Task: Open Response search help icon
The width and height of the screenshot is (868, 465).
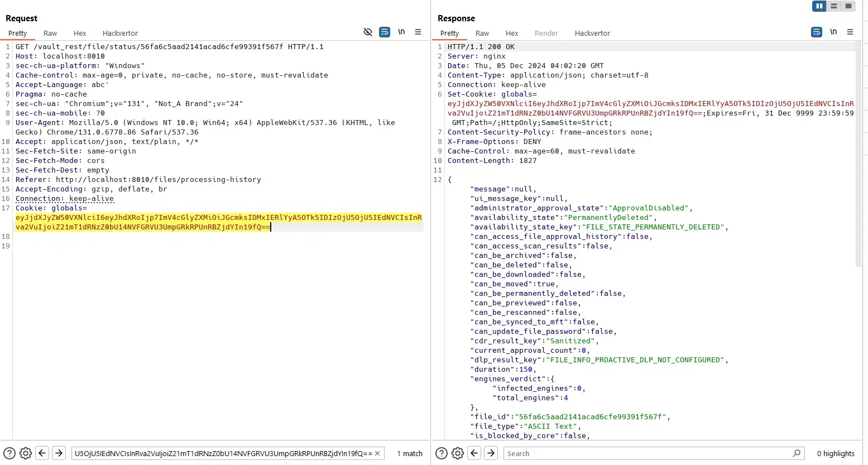Action: click(x=442, y=453)
